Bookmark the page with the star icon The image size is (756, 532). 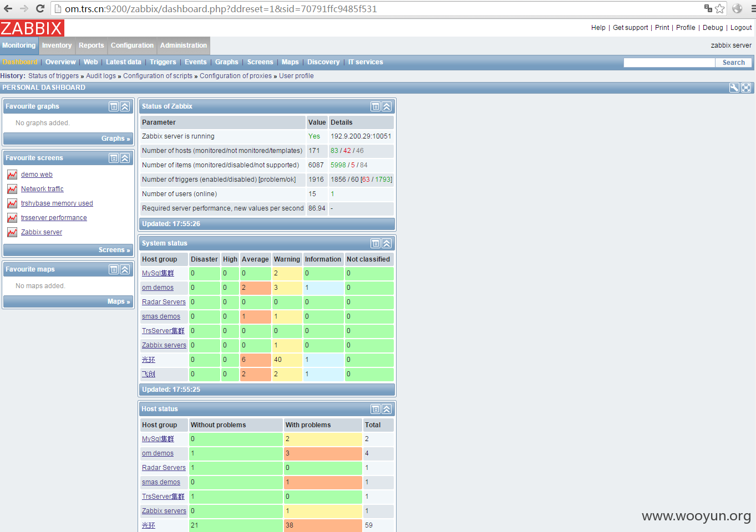(720, 8)
